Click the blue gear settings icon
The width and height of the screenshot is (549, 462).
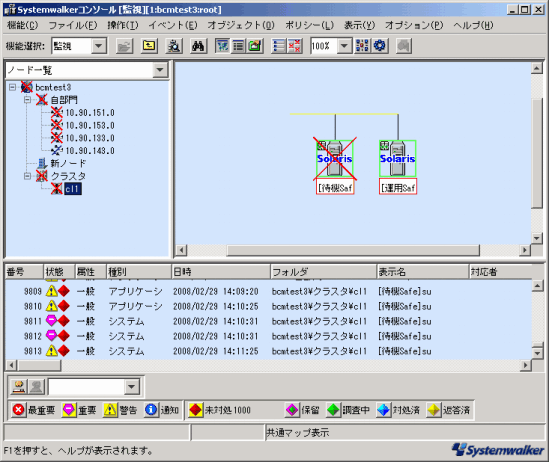click(380, 46)
